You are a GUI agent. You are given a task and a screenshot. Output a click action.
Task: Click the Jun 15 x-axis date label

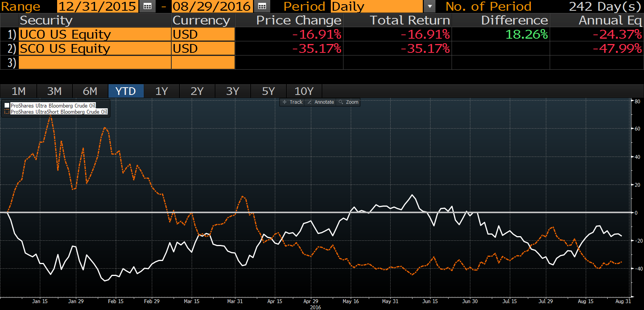[x=430, y=301]
